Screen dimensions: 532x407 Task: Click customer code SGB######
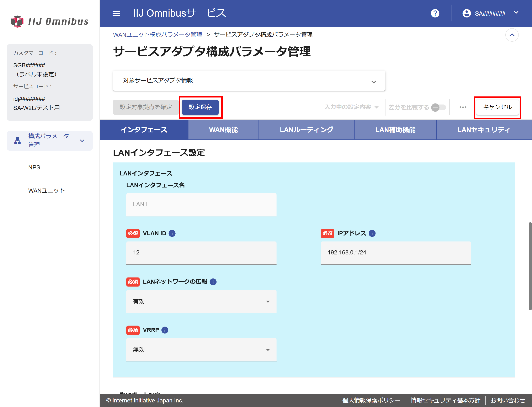tap(29, 65)
